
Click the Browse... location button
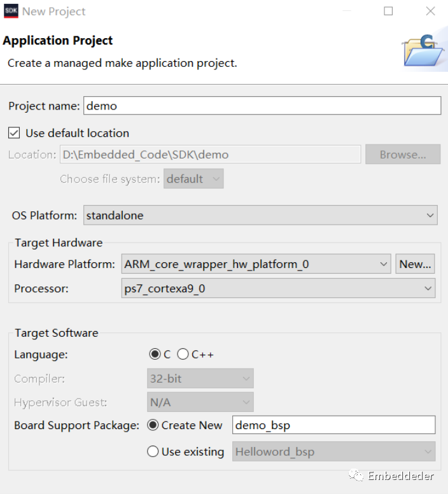403,154
